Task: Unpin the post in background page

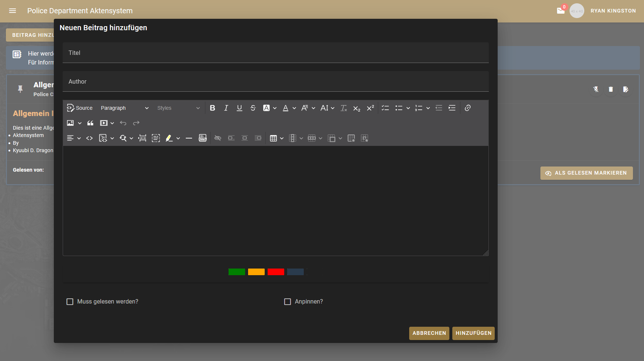Action: point(596,89)
